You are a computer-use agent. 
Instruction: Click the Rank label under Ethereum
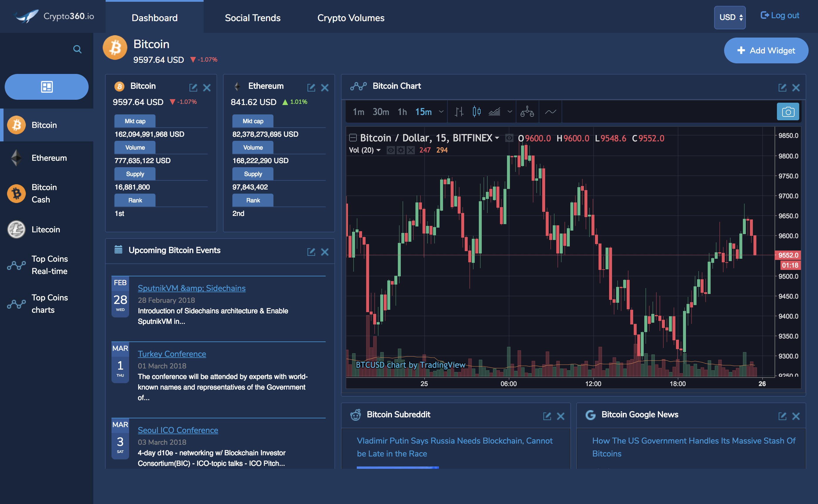click(x=253, y=200)
